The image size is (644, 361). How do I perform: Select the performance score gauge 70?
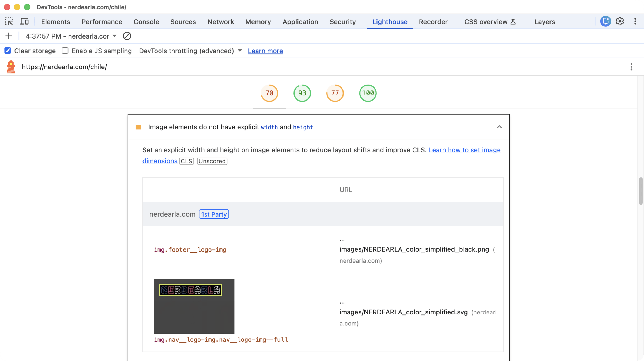[x=269, y=93]
